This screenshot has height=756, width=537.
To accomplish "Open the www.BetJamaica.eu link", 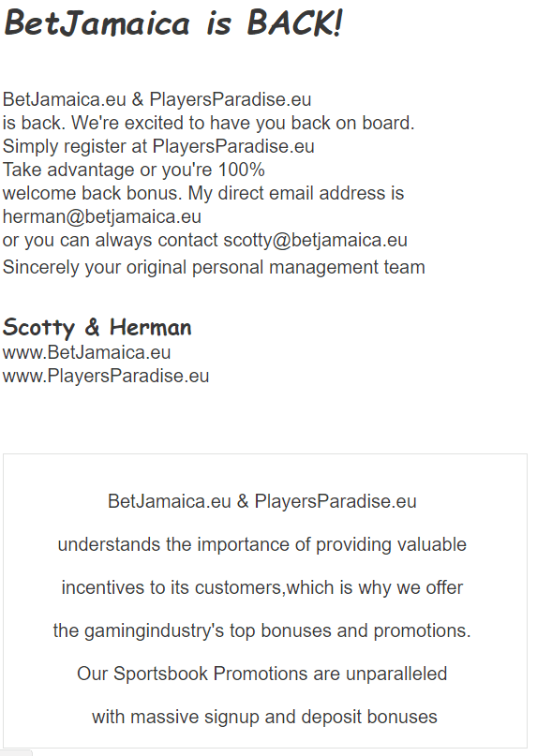I will tap(86, 352).
